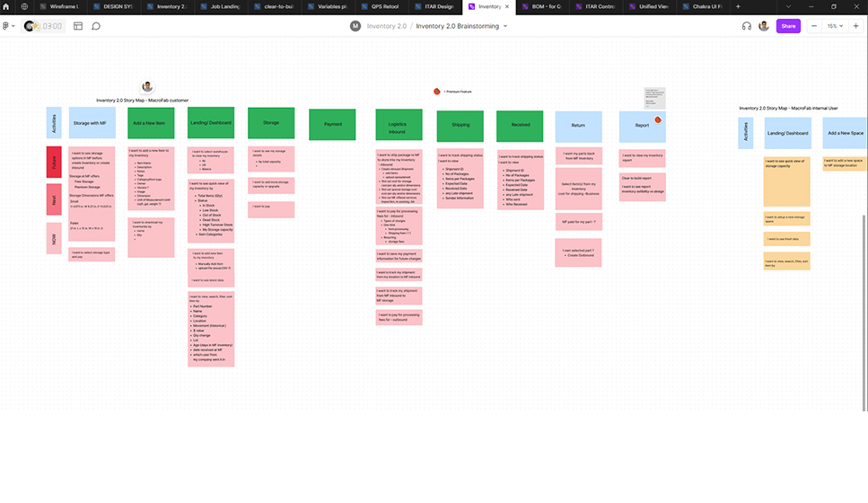Expand the Inventory 2.0 Brainstorming file menu
Viewport: 868px width, 503px height.
pyautogui.click(x=505, y=26)
